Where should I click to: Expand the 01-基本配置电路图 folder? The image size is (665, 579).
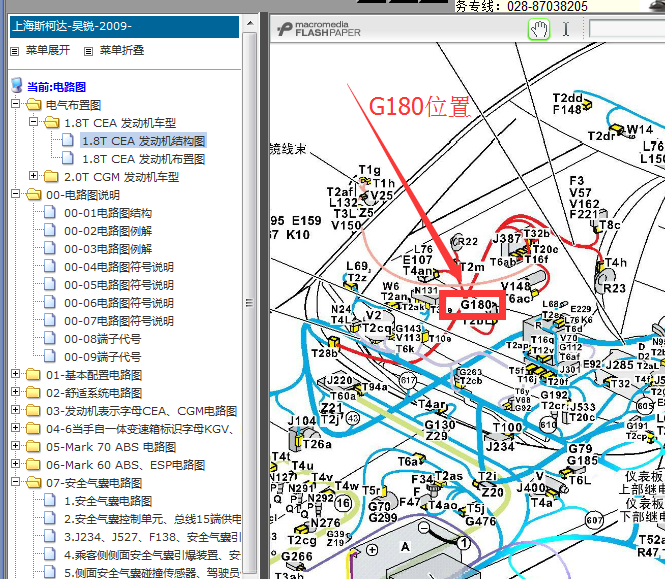[16, 374]
